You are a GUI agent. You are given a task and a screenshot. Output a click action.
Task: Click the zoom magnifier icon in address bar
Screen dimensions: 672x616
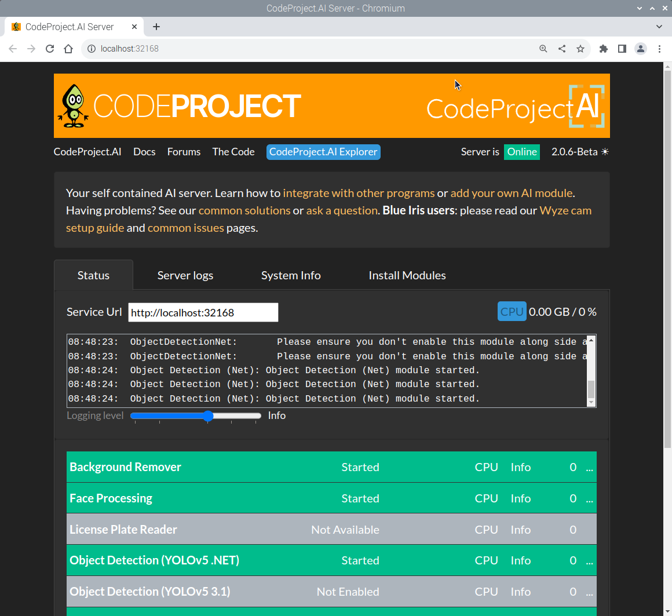543,49
